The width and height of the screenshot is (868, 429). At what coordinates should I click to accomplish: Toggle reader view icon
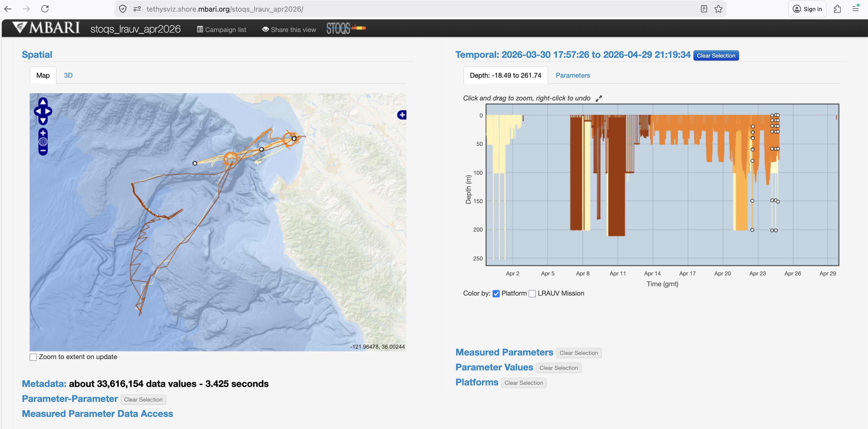click(703, 9)
